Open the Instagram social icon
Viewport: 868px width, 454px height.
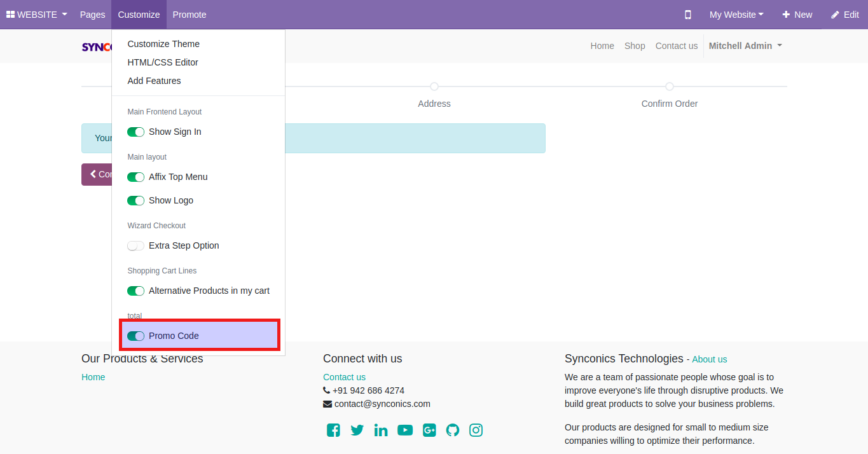(476, 430)
